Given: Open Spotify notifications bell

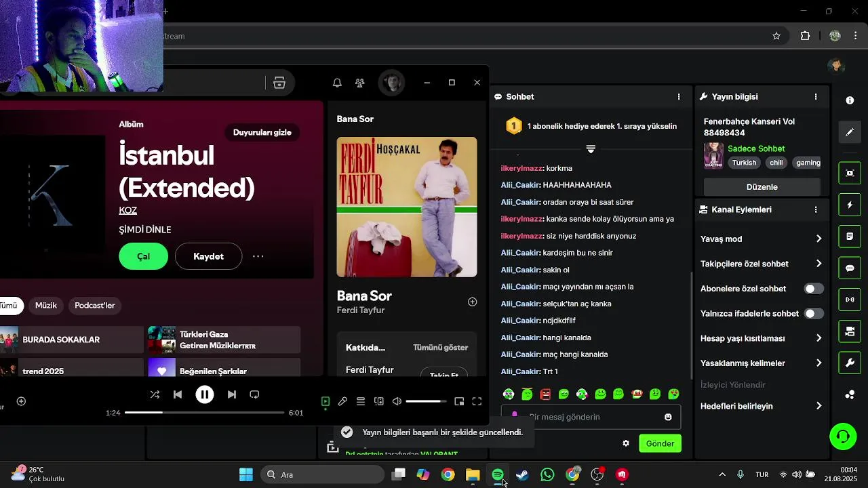Looking at the screenshot, I should point(337,83).
